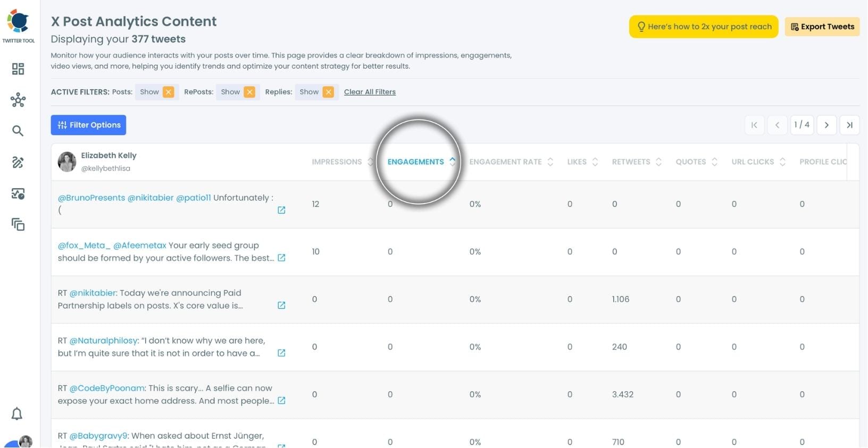Click retweets value 1.106

pos(621,299)
